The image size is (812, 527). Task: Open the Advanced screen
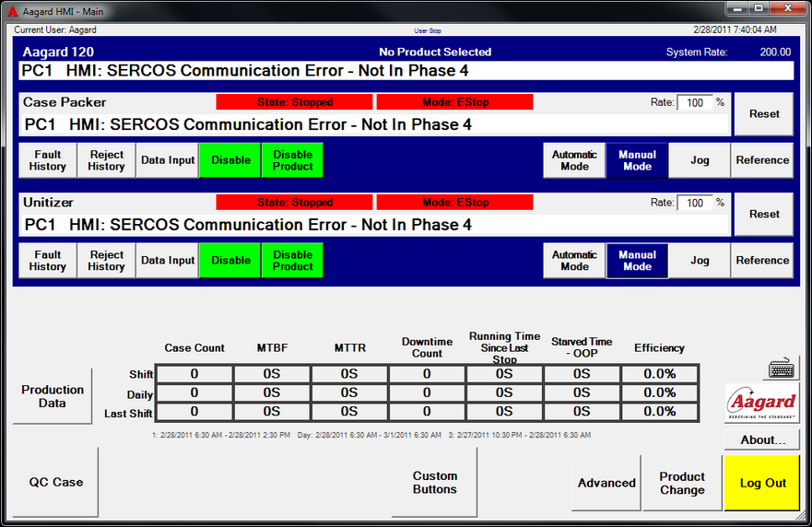coord(606,483)
